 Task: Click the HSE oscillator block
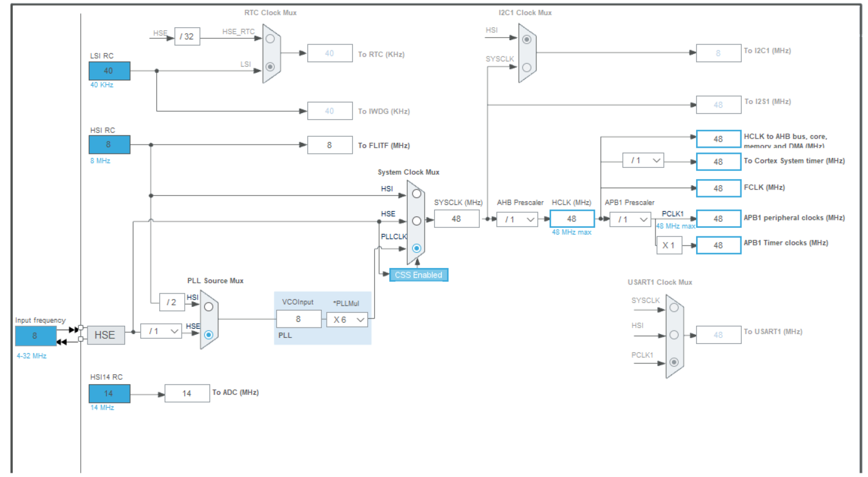[106, 335]
